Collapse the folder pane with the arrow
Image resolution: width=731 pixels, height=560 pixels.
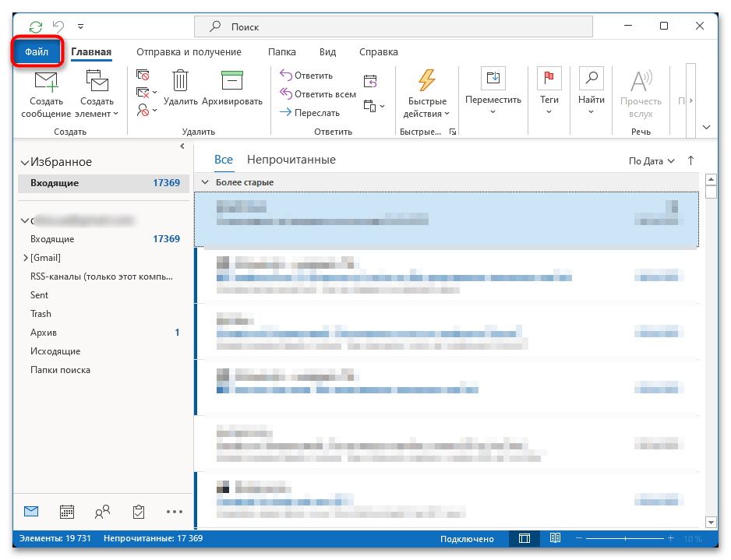(182, 146)
